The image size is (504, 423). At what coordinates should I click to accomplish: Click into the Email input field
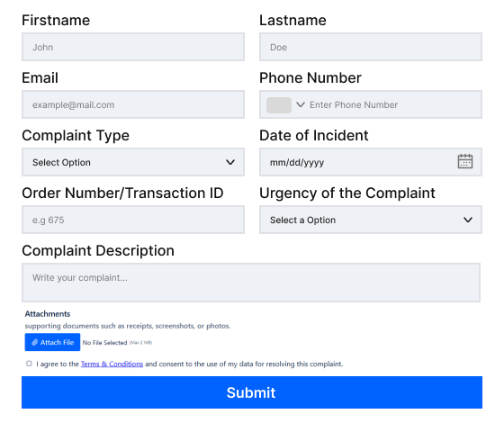pyautogui.click(x=133, y=104)
